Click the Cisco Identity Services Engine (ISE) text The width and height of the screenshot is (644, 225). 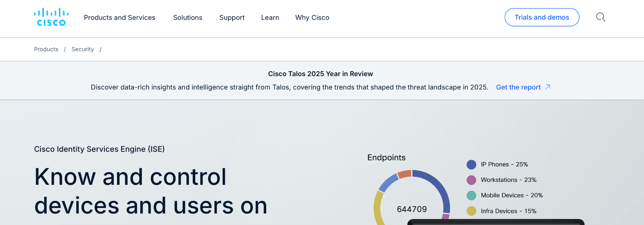(x=99, y=149)
